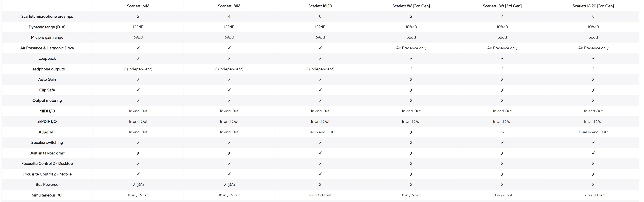Click the Simultaneous I/O row label
Screen dimensions: 644x202
[x=47, y=195]
